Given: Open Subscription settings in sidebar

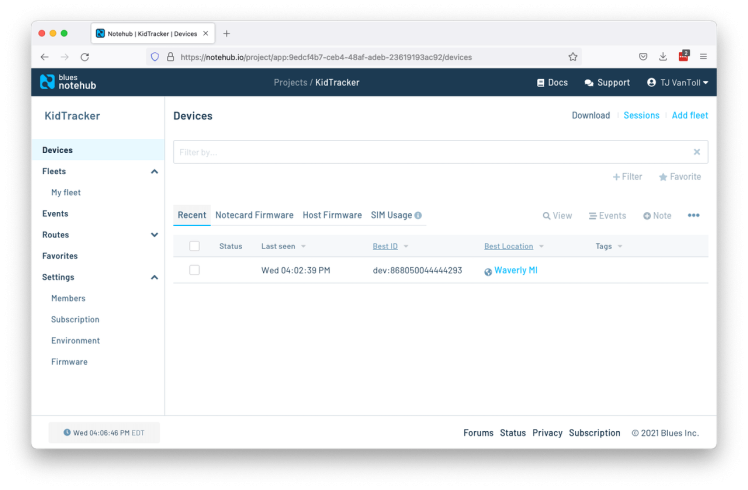Looking at the screenshot, I should pos(75,319).
